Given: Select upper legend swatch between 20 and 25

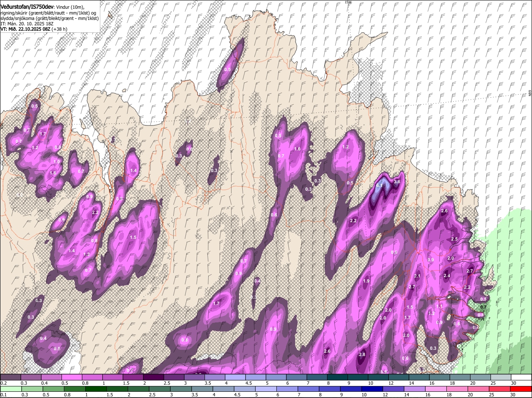Looking at the screenshot, I should pyautogui.click(x=480, y=377).
